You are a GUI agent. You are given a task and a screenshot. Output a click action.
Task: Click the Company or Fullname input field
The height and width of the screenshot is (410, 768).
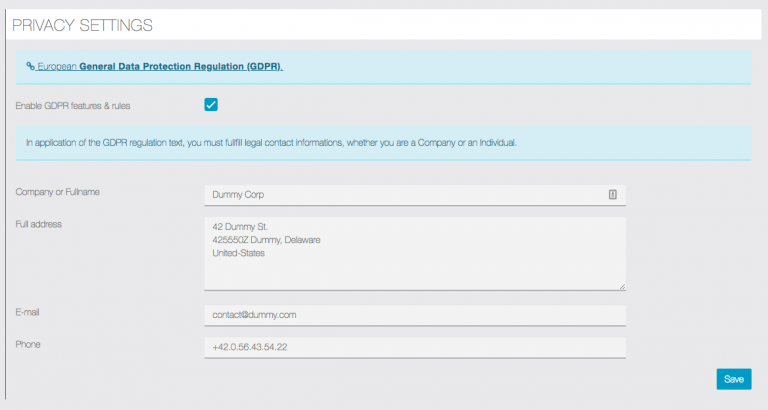[400, 195]
